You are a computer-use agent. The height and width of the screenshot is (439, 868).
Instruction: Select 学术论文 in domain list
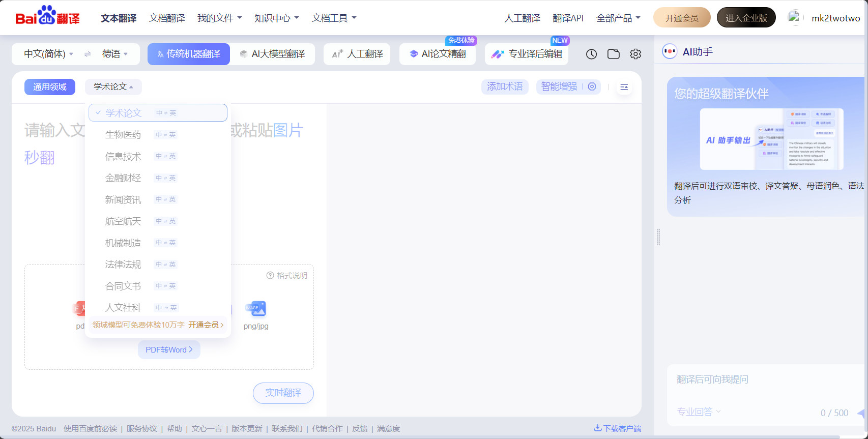(158, 113)
